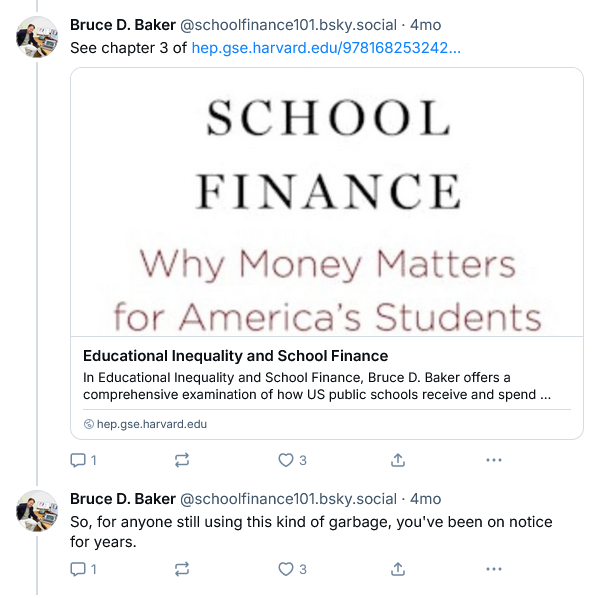The image size is (600, 598).
Task: Open the hep.gse.harvard.edu link in post text
Action: (326, 48)
